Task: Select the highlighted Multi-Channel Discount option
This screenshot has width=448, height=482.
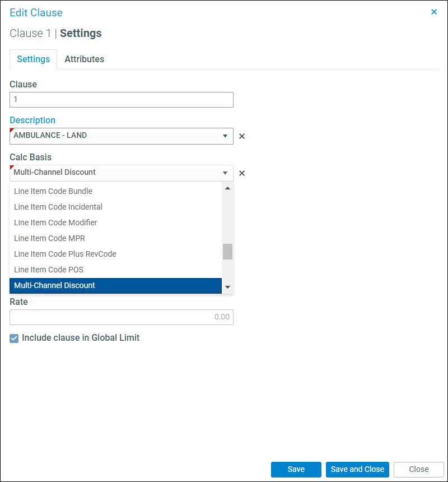Action: pos(115,286)
